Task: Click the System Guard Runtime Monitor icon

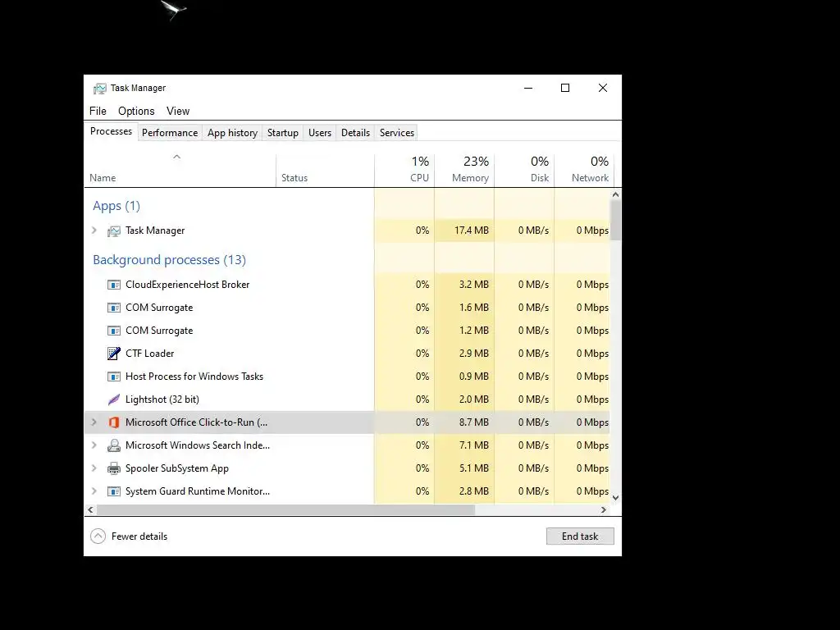Action: point(113,491)
